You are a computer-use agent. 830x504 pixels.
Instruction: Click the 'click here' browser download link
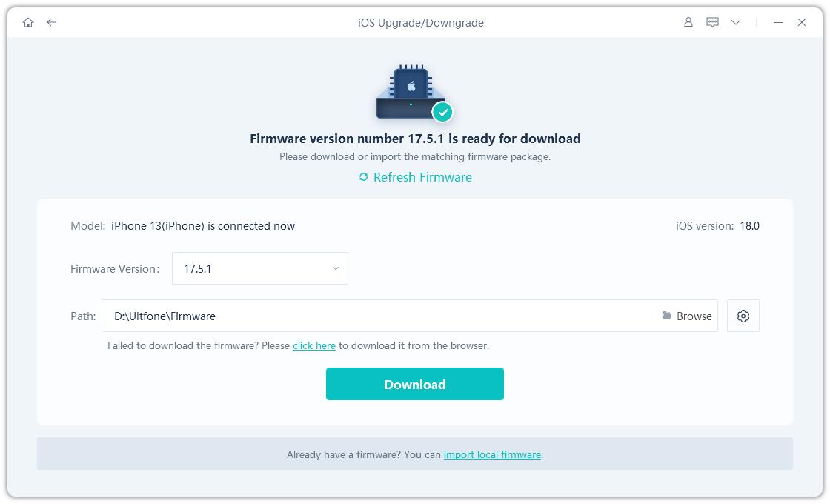pyautogui.click(x=314, y=345)
